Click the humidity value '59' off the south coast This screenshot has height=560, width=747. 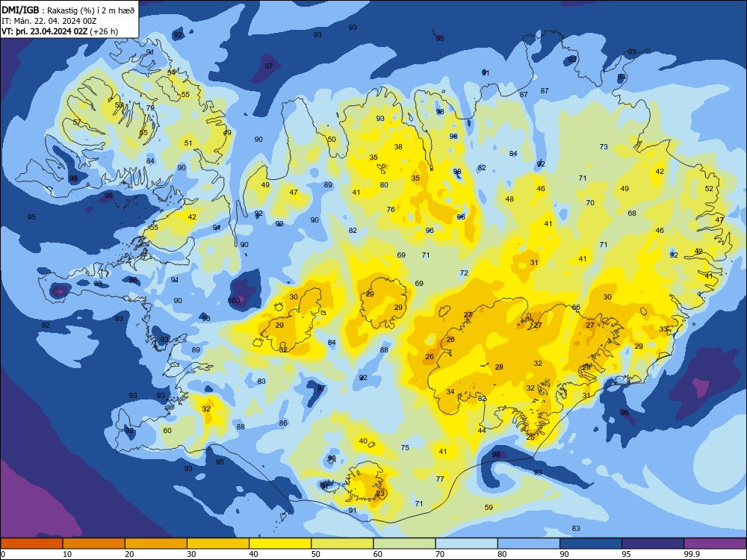pyautogui.click(x=489, y=508)
